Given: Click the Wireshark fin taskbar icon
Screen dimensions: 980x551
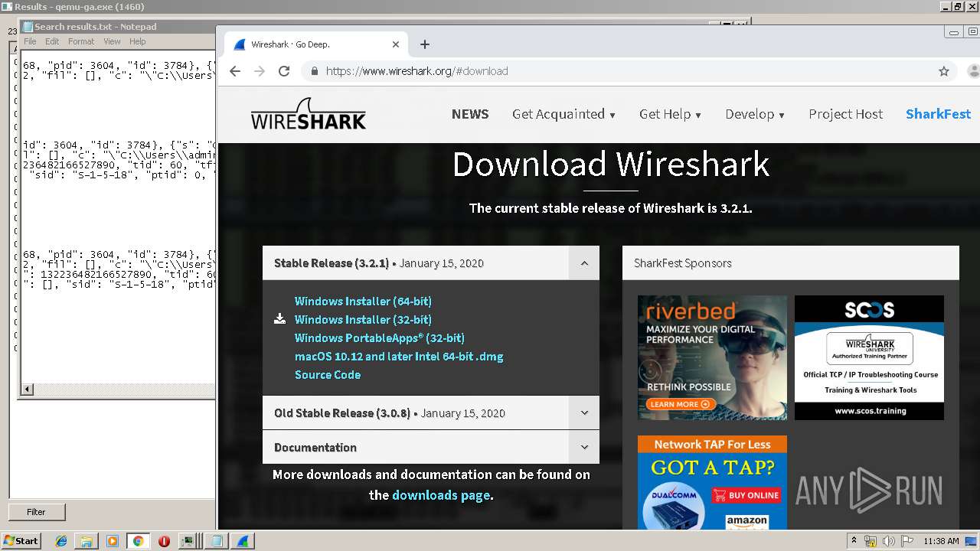Looking at the screenshot, I should click(x=243, y=541).
